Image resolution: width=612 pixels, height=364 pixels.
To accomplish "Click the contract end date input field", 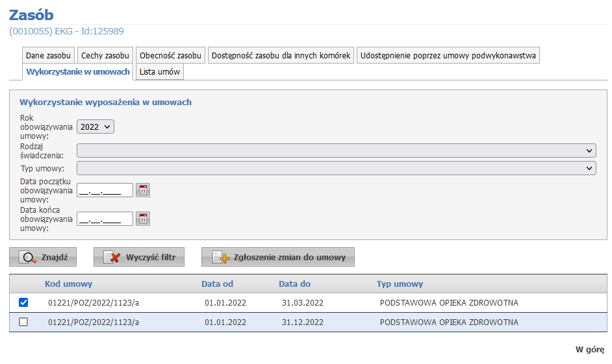I will tap(105, 219).
